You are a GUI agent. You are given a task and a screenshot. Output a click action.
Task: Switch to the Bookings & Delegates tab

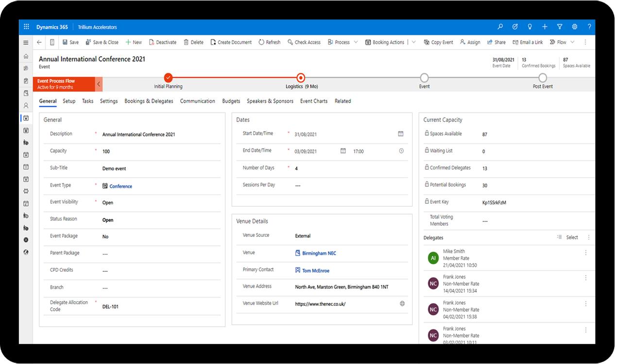click(149, 101)
